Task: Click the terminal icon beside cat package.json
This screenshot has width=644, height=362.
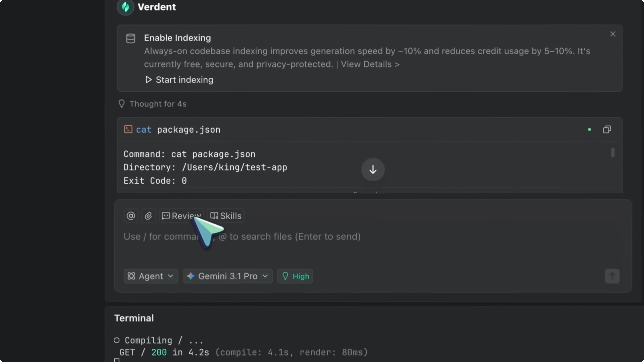Action: coord(128,129)
